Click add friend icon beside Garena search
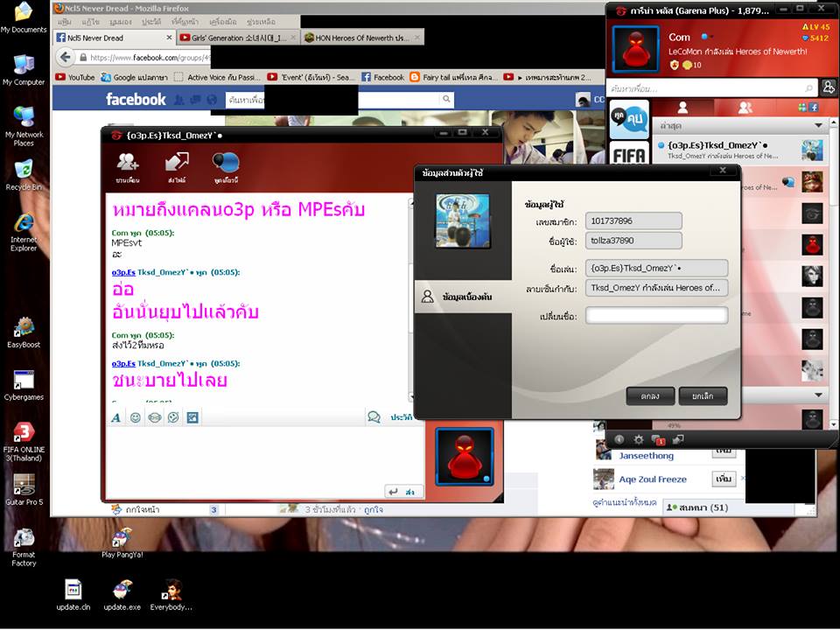The width and height of the screenshot is (840, 630). tap(829, 87)
